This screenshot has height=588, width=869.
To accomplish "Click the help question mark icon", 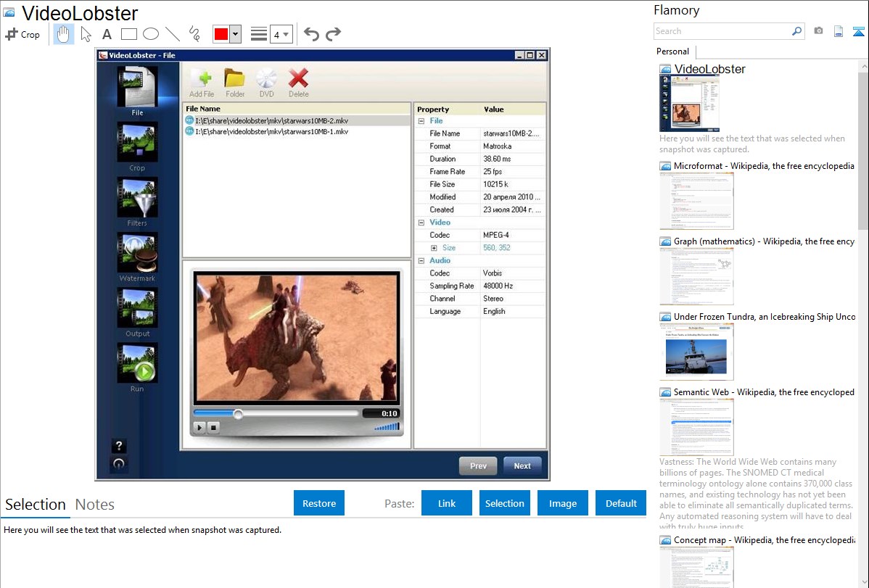I will [119, 446].
